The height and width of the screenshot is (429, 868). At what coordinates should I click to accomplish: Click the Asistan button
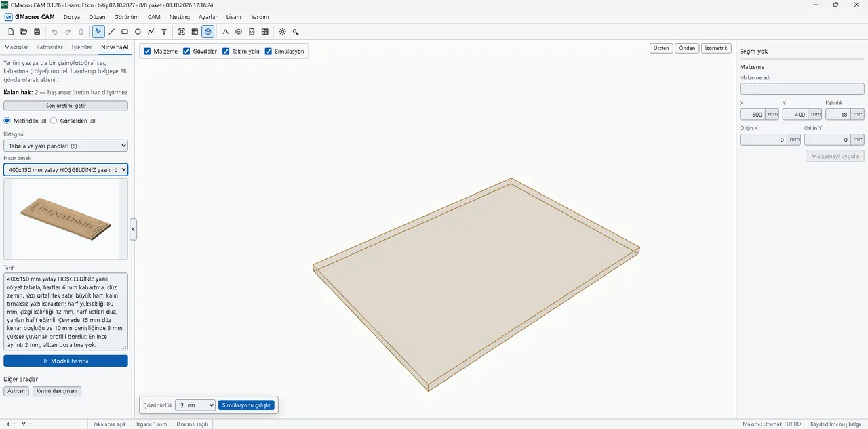16,391
